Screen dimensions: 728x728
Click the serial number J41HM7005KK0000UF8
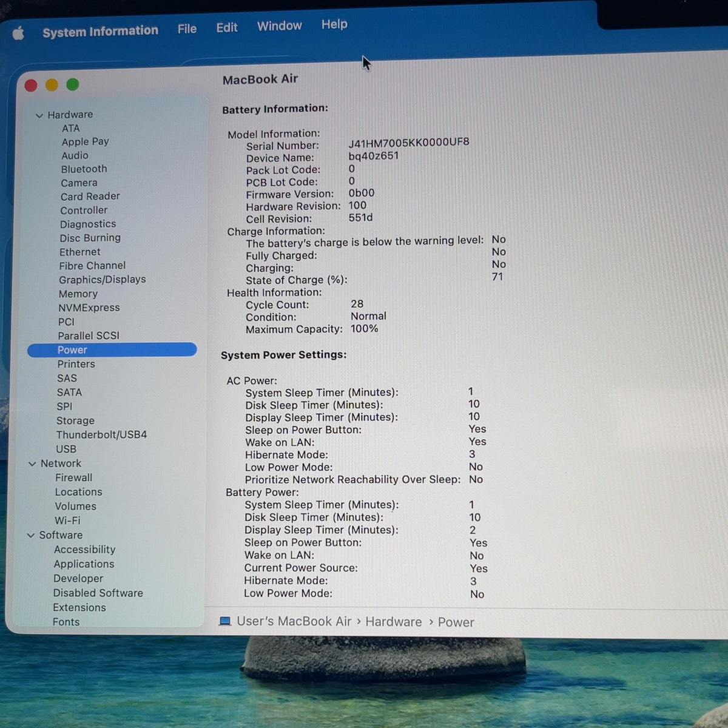point(408,143)
